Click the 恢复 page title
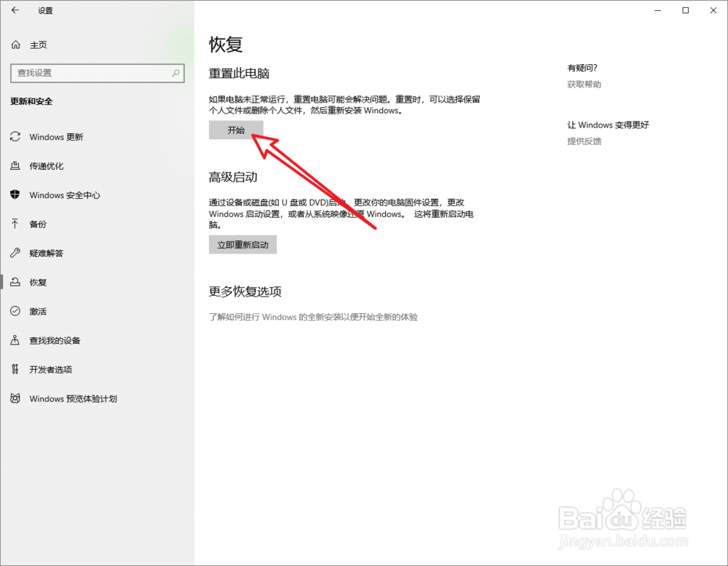 (x=226, y=44)
